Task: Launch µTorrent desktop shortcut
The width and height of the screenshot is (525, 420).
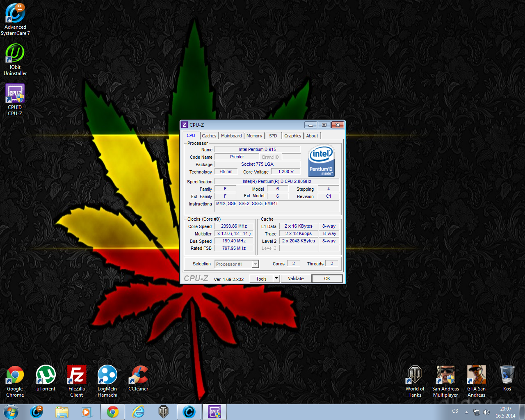Action: click(x=46, y=378)
